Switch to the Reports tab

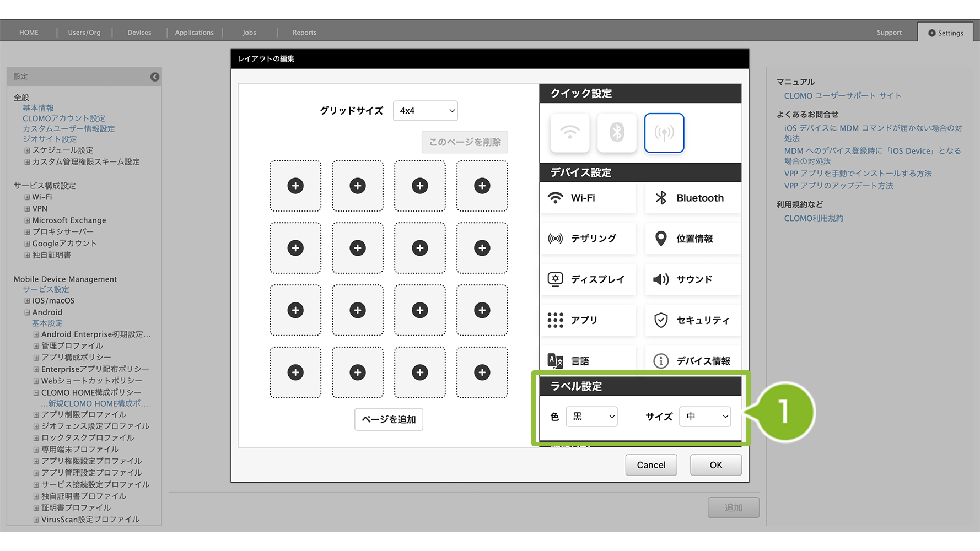(x=304, y=33)
